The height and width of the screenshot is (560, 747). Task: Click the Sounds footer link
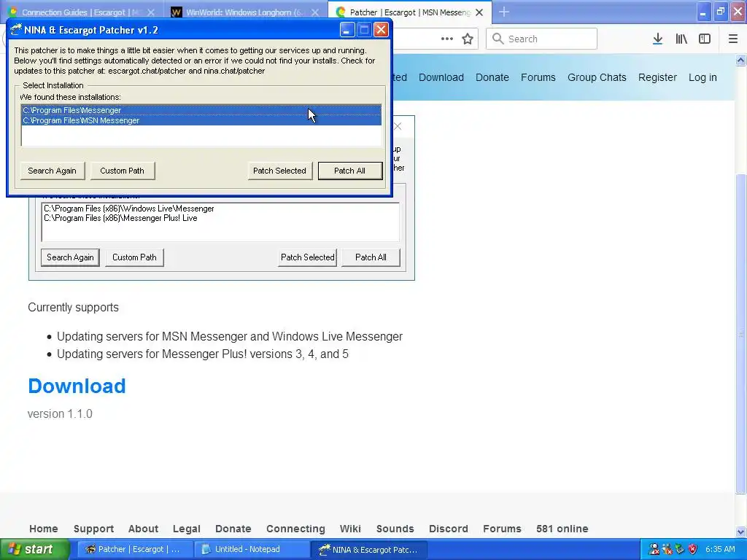coord(395,529)
